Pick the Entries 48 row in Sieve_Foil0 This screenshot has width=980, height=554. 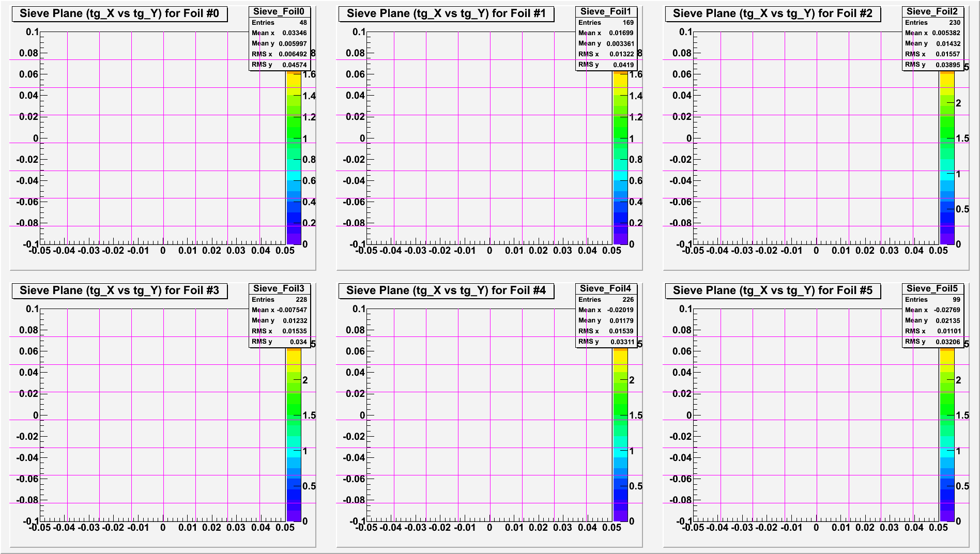(x=279, y=22)
